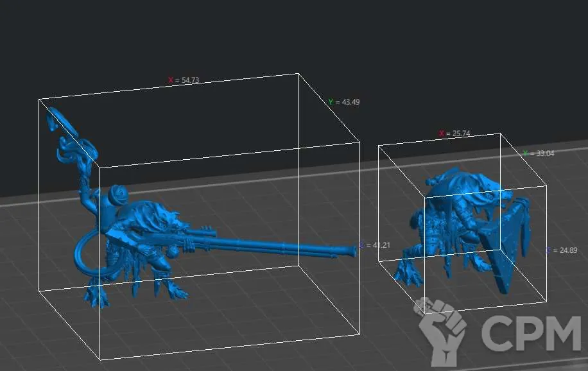Click the Z = 24.89 dimension label
Viewport: 588px width, 371px height.
coord(561,250)
